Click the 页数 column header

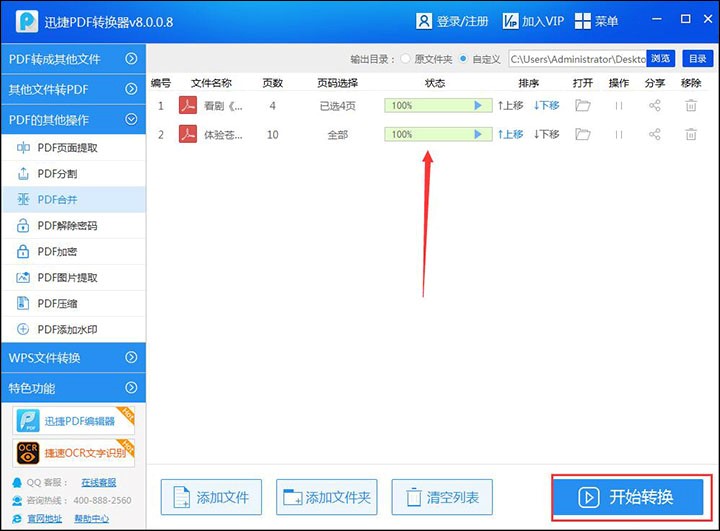click(272, 83)
